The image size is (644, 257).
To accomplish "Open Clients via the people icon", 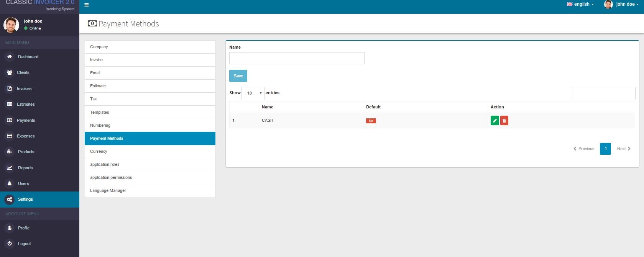I will pyautogui.click(x=10, y=72).
